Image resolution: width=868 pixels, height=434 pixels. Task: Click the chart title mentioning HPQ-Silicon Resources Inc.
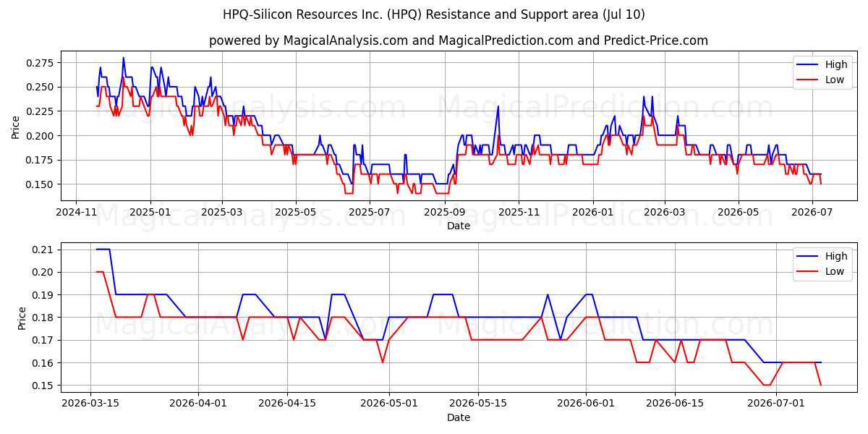(434, 14)
